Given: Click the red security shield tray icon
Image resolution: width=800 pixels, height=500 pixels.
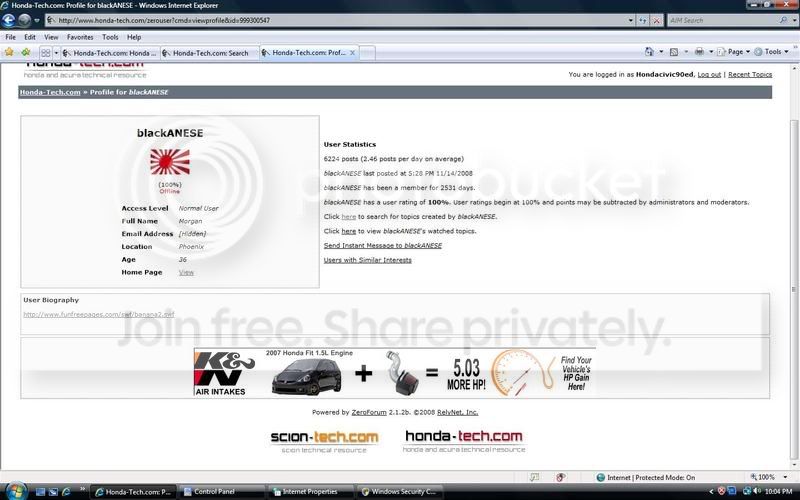Looking at the screenshot, I should click(722, 491).
